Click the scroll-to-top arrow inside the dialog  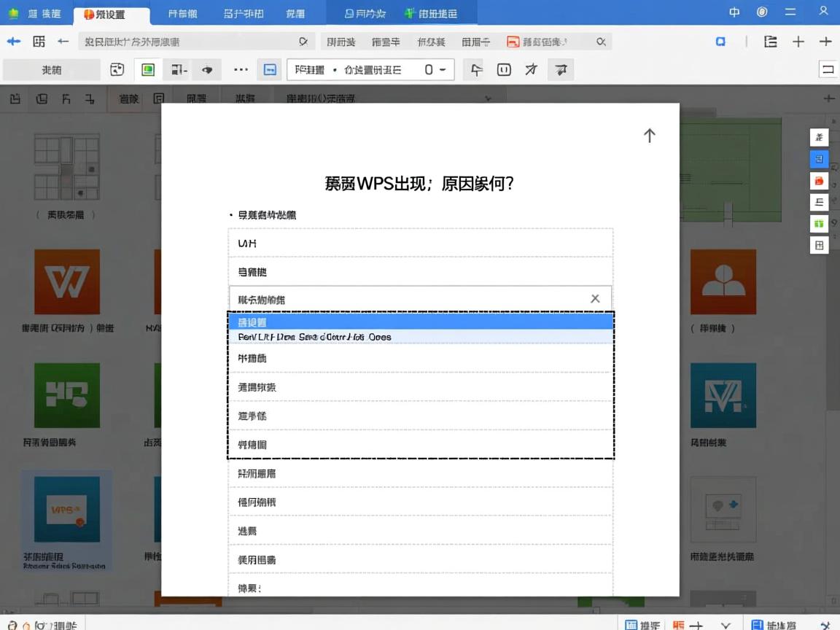(649, 135)
